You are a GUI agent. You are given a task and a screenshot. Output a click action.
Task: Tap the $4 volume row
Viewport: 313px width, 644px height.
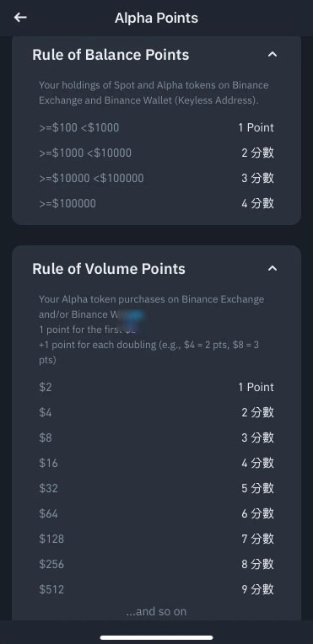156,412
